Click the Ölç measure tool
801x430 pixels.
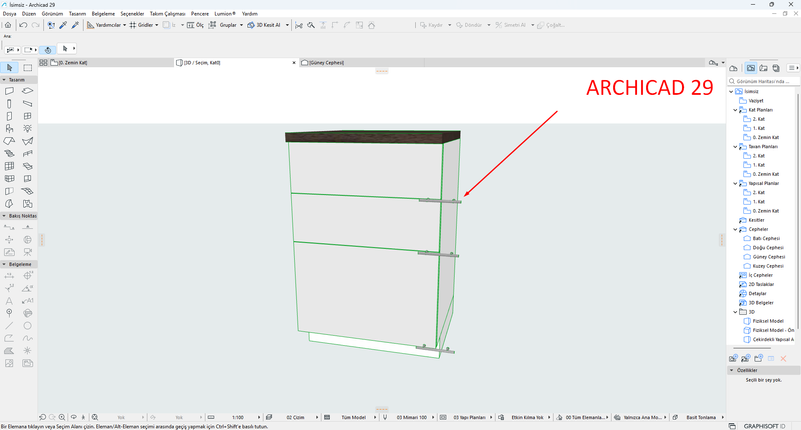coord(195,25)
